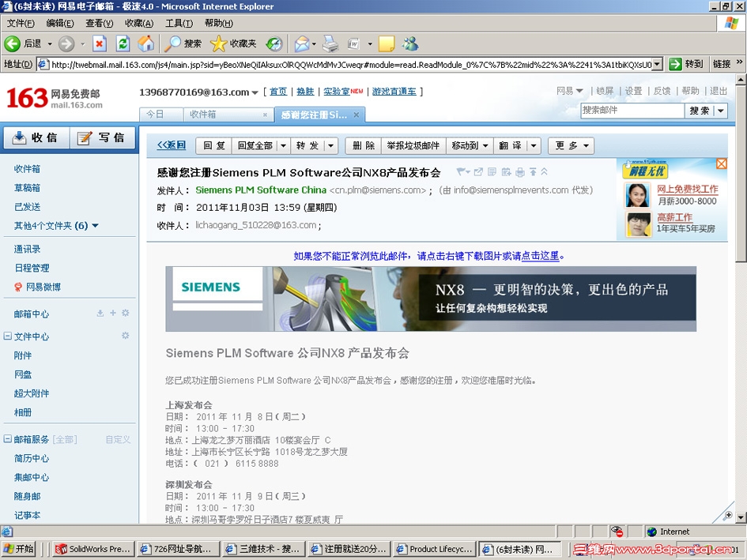Open the 帮助(H) menu
747x560 pixels.
219,23
